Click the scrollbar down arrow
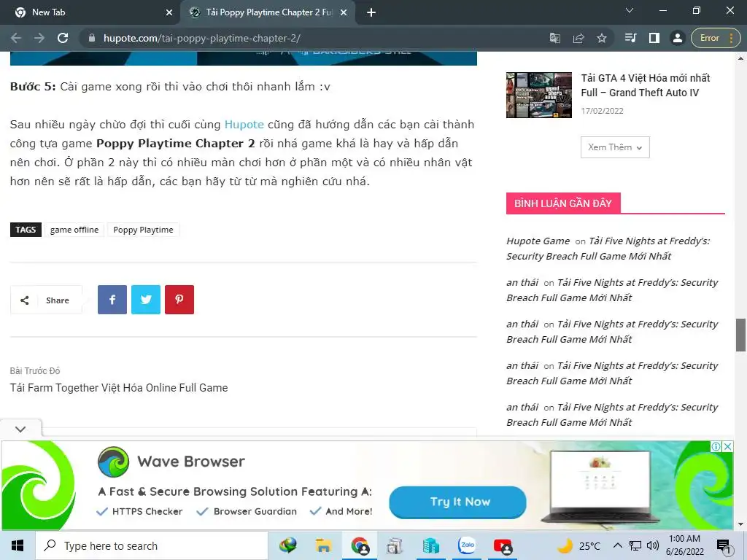Viewport: 747px width, 560px height. pyautogui.click(x=740, y=525)
